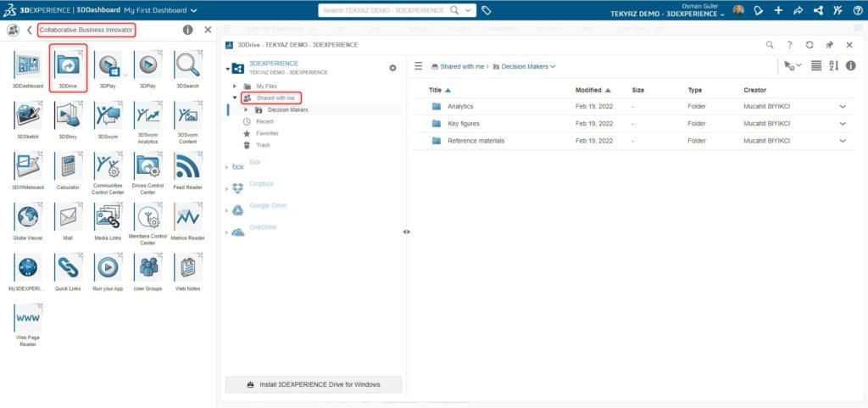Open the 3DSearch app

187,64
